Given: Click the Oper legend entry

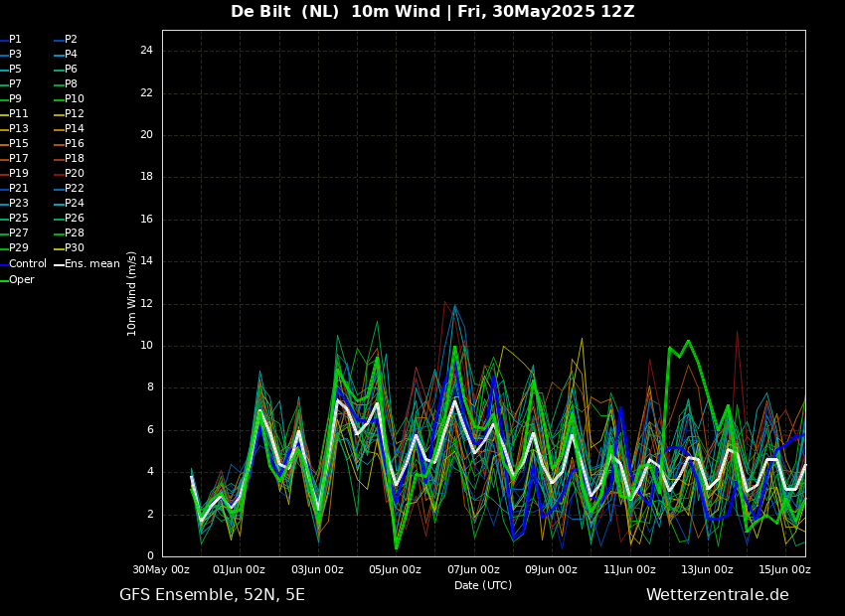Looking at the screenshot, I should [x=22, y=280].
